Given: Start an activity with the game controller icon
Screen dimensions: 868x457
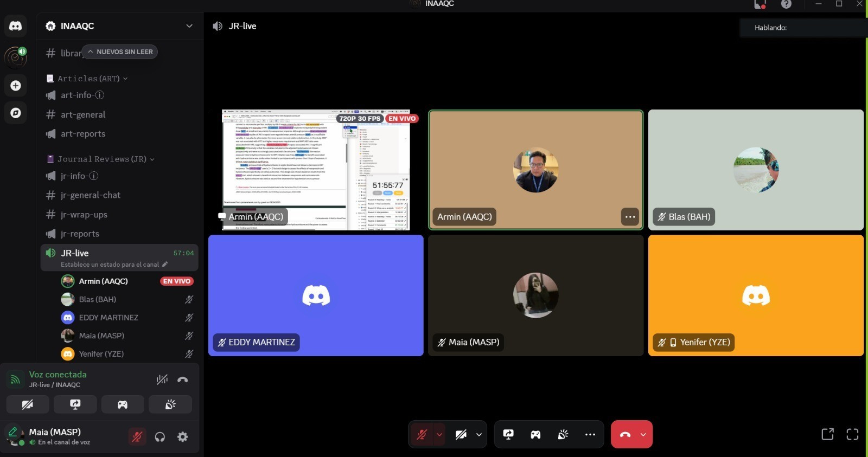Looking at the screenshot, I should click(535, 434).
